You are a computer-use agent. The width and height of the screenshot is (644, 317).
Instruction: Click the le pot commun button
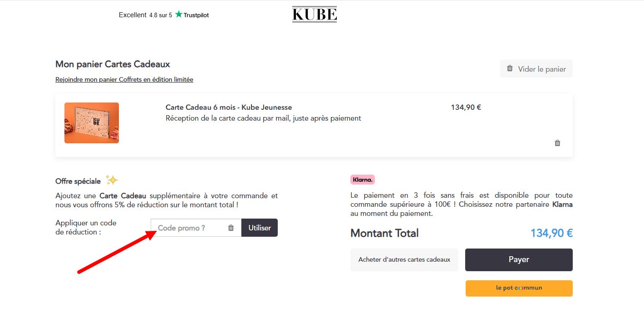coord(519,288)
